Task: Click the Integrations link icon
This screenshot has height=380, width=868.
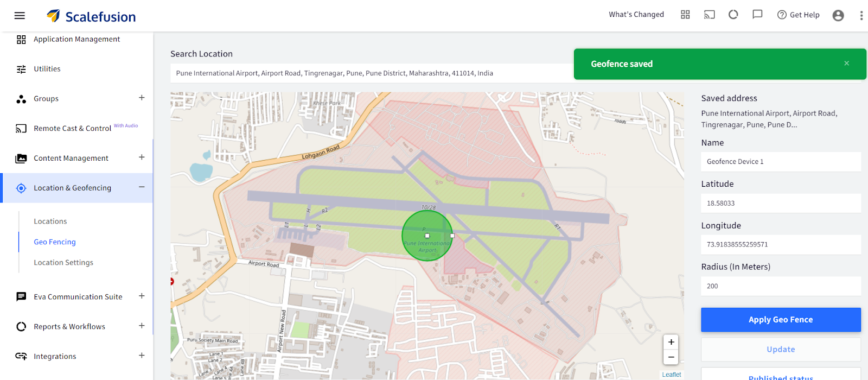Action: 21,356
